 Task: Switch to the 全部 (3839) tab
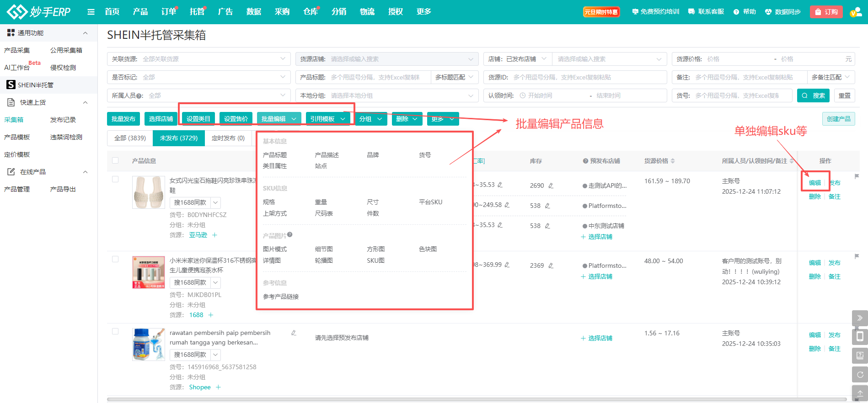130,138
